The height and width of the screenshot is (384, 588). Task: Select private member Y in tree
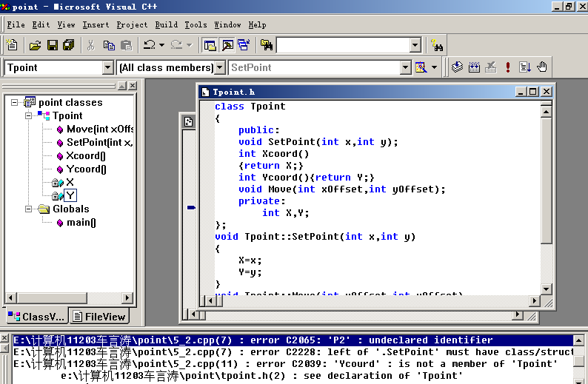click(70, 195)
